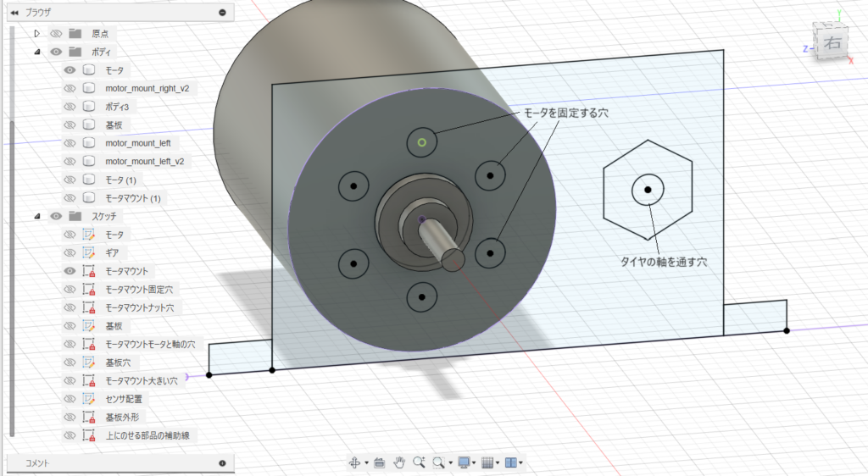Click body icon next to モータ (1)
868x476 pixels.
(88, 179)
